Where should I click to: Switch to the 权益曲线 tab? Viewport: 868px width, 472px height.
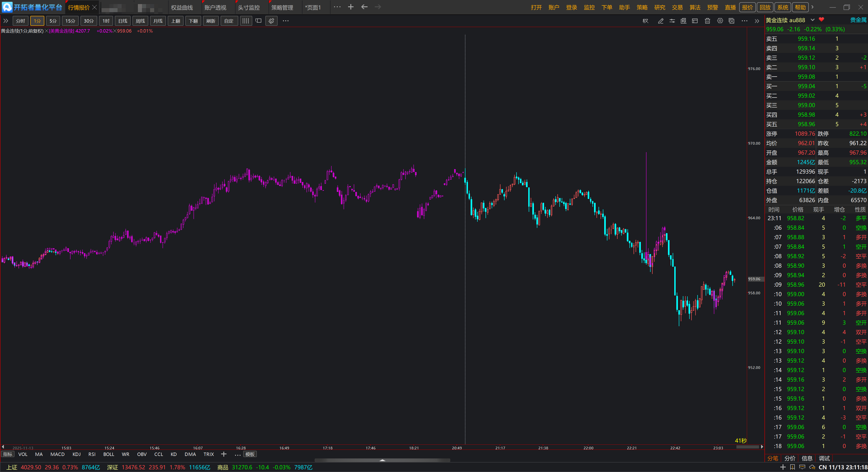point(182,7)
